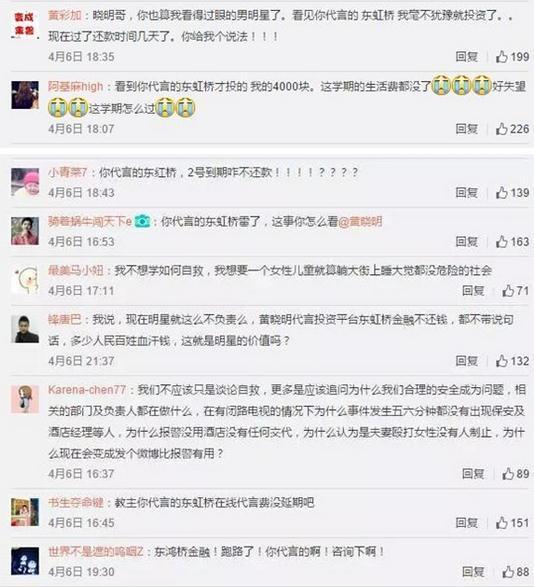Click thumbs-up on the 139-like comment
534x587 pixels.
coord(502,193)
